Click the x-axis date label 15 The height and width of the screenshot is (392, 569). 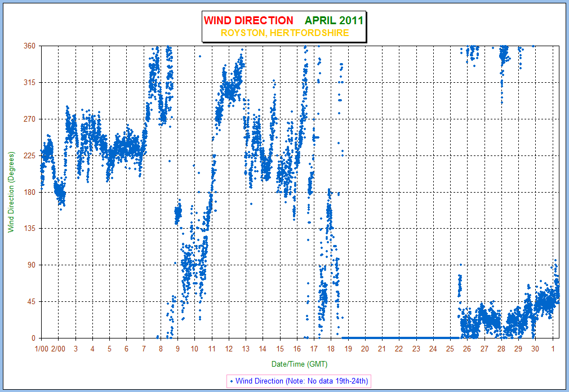click(280, 349)
